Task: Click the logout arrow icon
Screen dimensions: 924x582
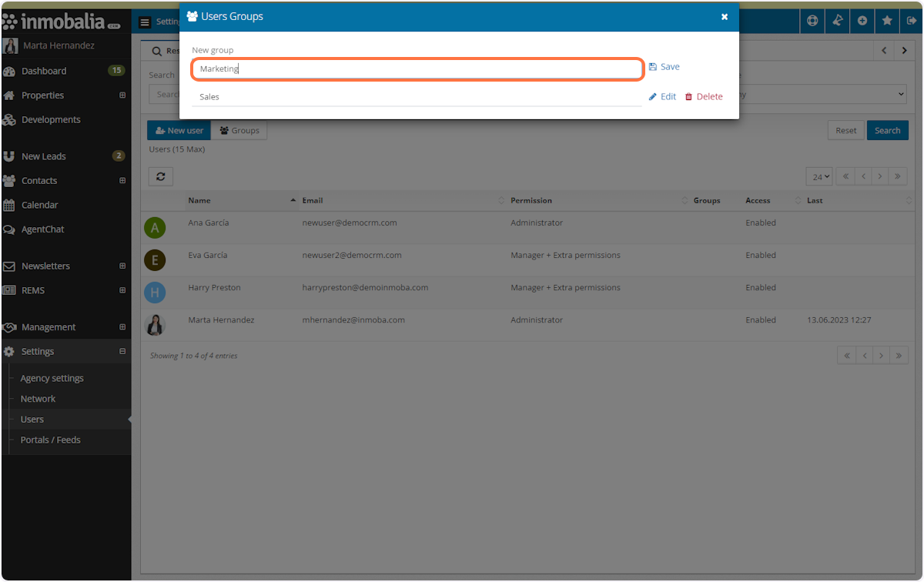Action: 912,21
